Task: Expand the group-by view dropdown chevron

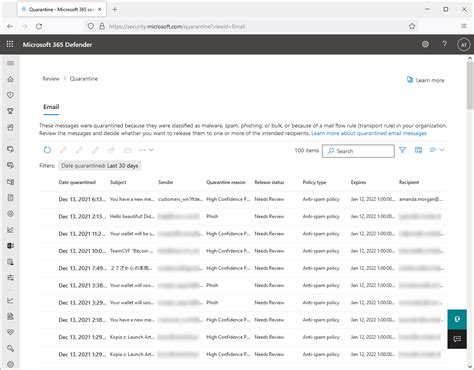Action: (x=442, y=150)
